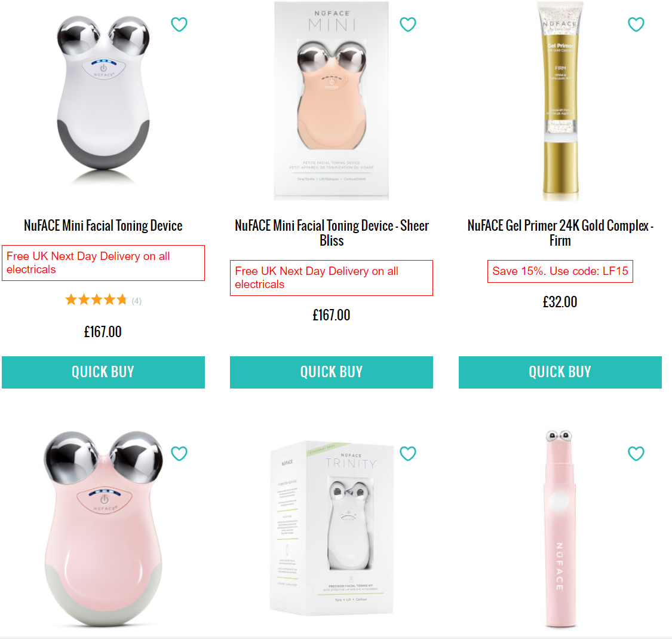This screenshot has height=639, width=672.
Task: View the white NuFACE Mini product image
Action: coord(103,99)
